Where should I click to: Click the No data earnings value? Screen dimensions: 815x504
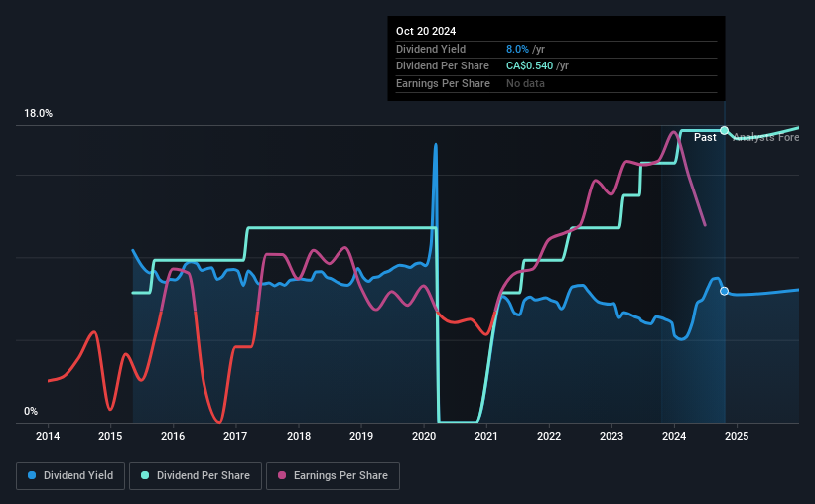[525, 83]
